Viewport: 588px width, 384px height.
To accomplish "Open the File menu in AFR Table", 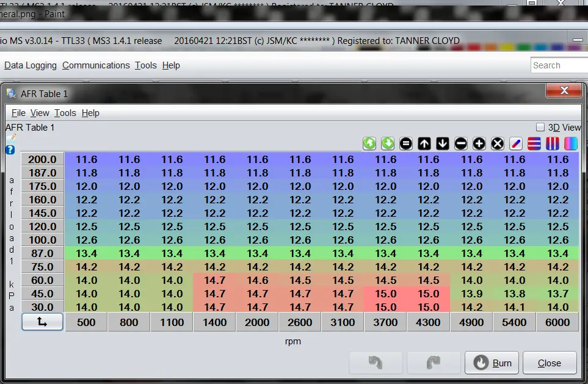I will click(18, 113).
